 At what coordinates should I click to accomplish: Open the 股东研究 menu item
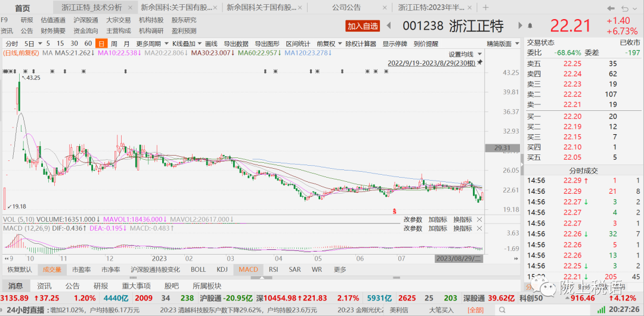tap(184, 20)
